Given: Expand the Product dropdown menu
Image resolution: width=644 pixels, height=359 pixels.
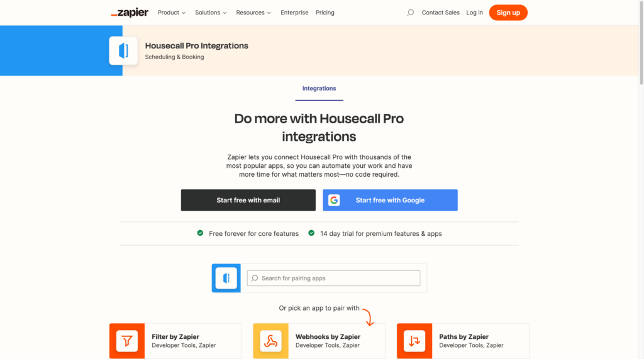Looking at the screenshot, I should pos(172,13).
